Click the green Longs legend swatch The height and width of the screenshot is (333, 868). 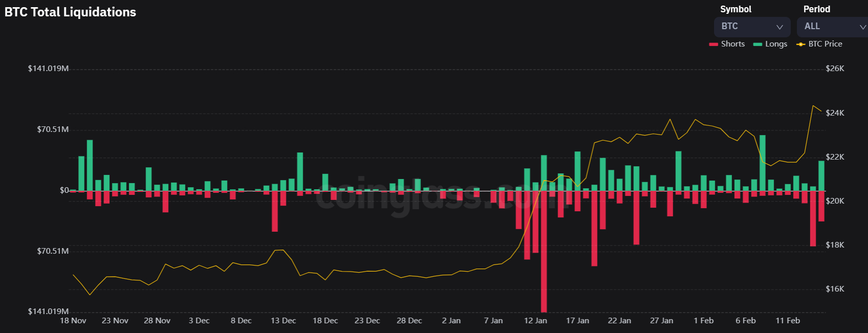click(x=758, y=45)
